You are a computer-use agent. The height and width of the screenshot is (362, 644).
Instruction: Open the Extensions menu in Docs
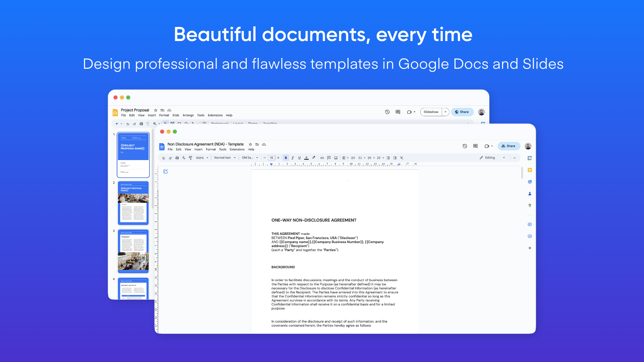pos(237,149)
